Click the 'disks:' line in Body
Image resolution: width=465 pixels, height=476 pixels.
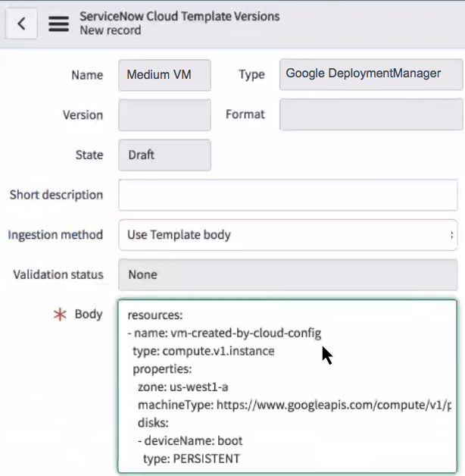click(x=153, y=423)
